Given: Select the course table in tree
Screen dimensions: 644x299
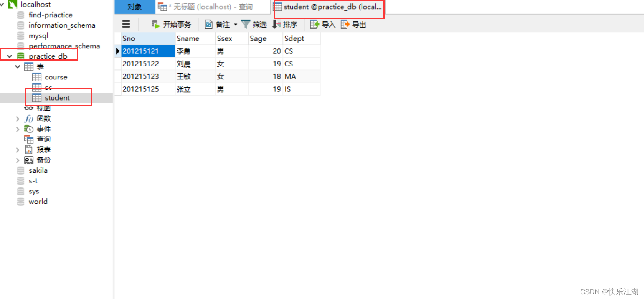Looking at the screenshot, I should pyautogui.click(x=56, y=77).
